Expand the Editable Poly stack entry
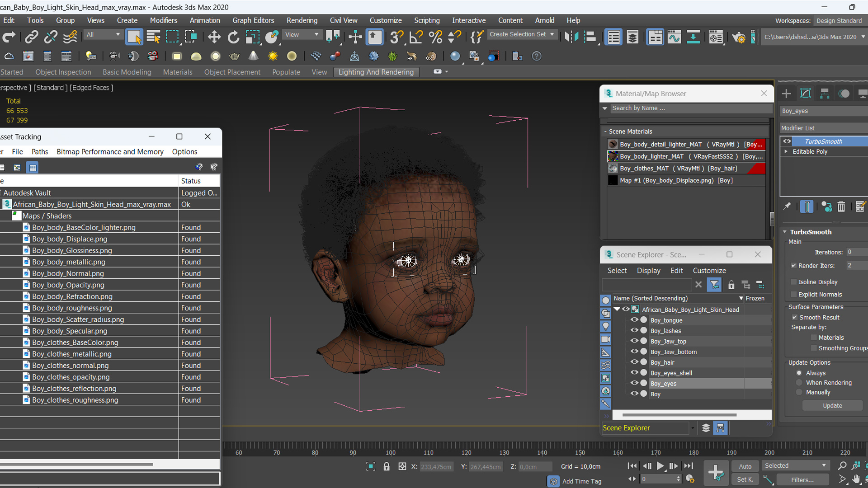The height and width of the screenshot is (488, 868). (786, 151)
